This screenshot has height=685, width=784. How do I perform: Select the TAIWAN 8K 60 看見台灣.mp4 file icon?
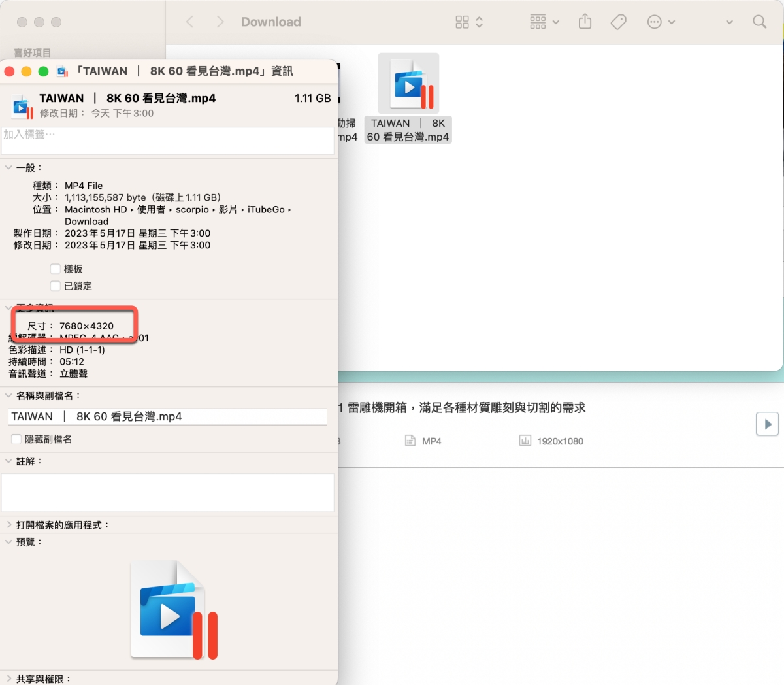click(408, 83)
